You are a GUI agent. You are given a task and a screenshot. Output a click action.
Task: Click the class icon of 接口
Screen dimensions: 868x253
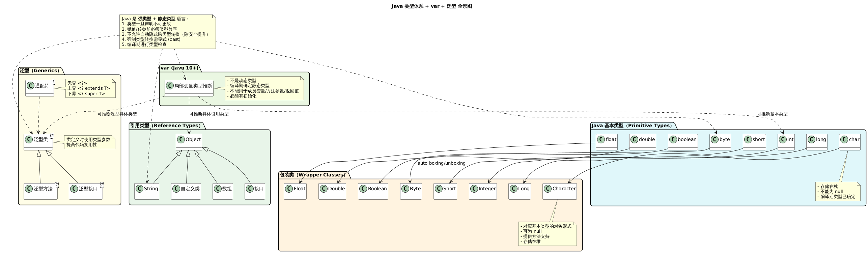(x=250, y=189)
